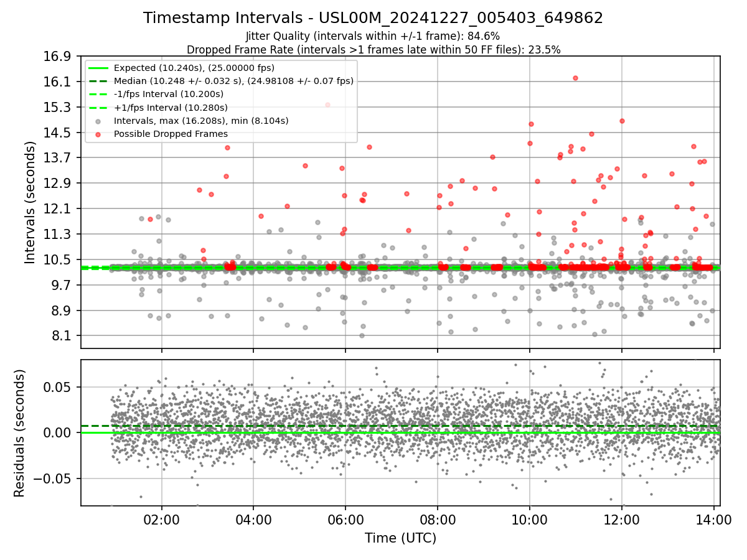Click the red marker in the Possible Dropped Frames legend
The image size is (747, 560).
pos(99,134)
